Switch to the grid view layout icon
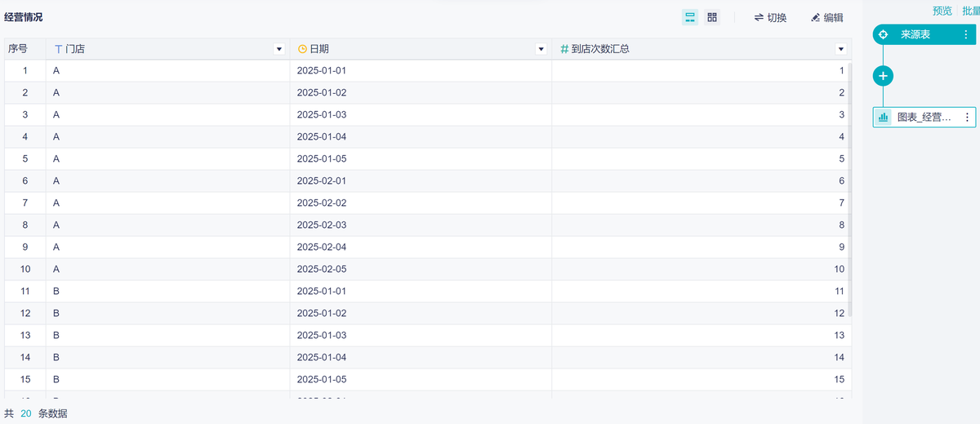The width and height of the screenshot is (980, 424). click(x=712, y=17)
